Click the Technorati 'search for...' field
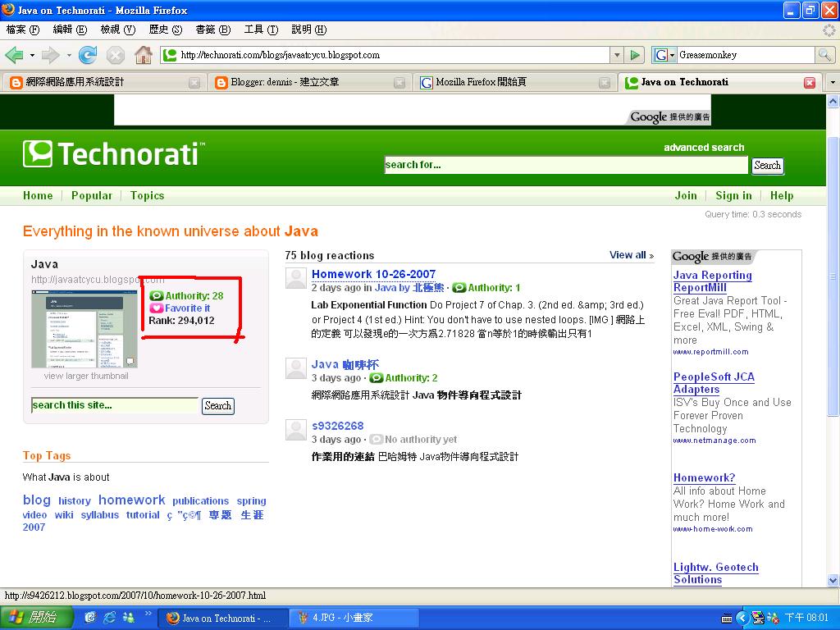Viewport: 840px width, 630px height. point(566,165)
